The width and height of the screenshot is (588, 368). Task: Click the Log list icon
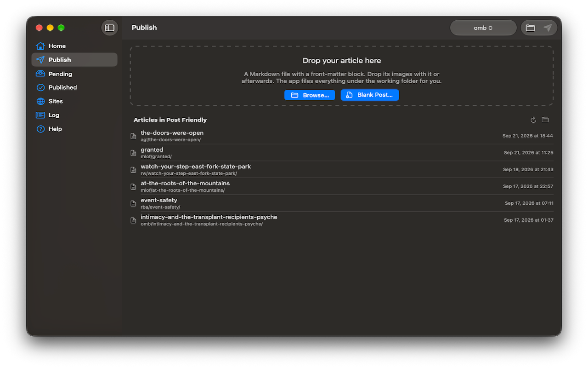(x=40, y=115)
